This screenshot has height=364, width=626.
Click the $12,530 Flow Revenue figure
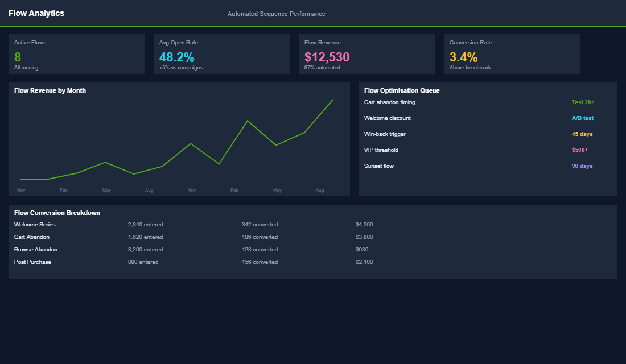coord(327,57)
